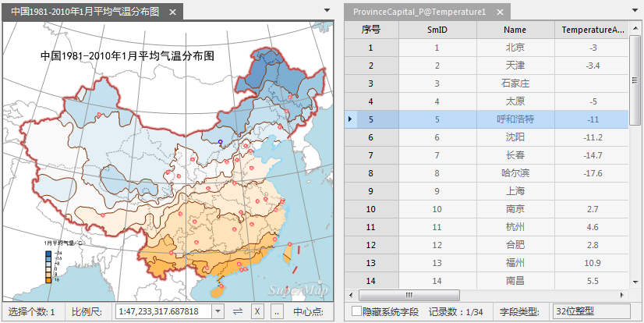Viewport: 644px width, 323px height.
Task: Switch to the ProvinceCapital_P@Temperature1 tab
Action: click(x=419, y=13)
